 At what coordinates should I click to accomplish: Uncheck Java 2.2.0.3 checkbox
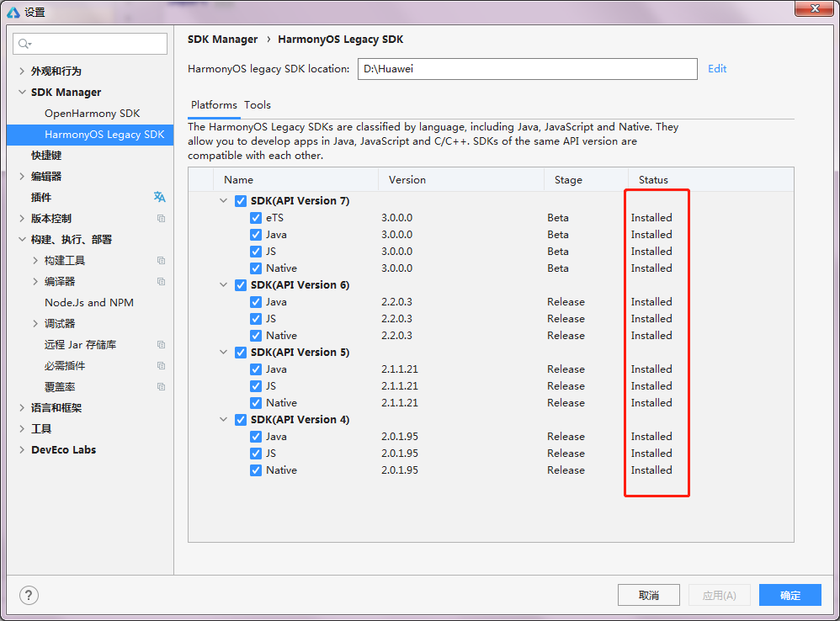(256, 302)
